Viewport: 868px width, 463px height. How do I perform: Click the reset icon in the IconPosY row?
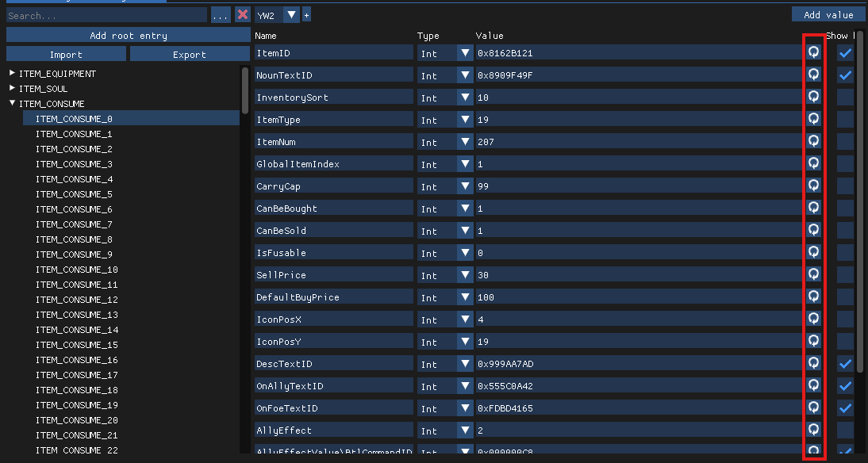(x=813, y=340)
